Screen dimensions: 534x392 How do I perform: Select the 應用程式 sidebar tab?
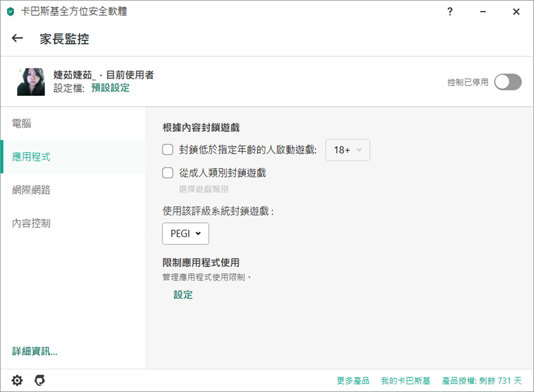pos(31,157)
